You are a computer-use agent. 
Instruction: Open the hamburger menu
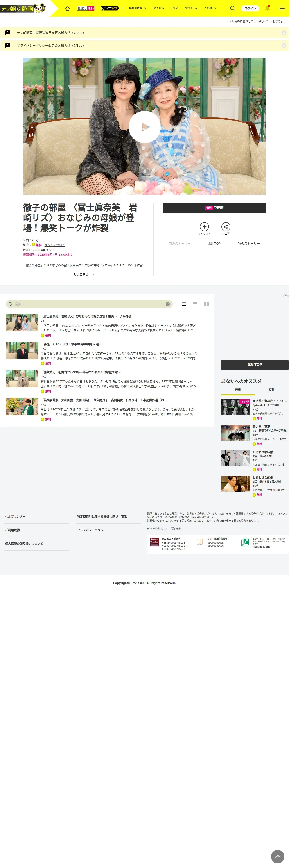(282, 8)
